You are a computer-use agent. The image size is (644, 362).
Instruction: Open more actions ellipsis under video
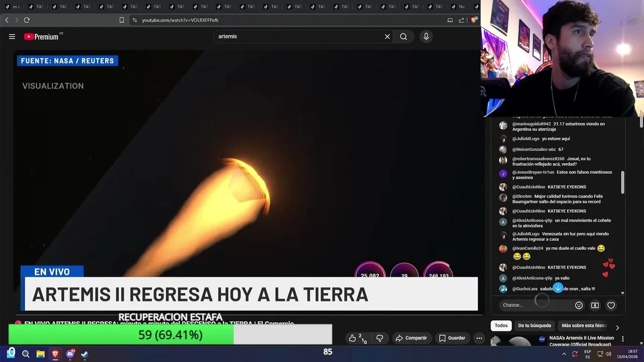(479, 338)
